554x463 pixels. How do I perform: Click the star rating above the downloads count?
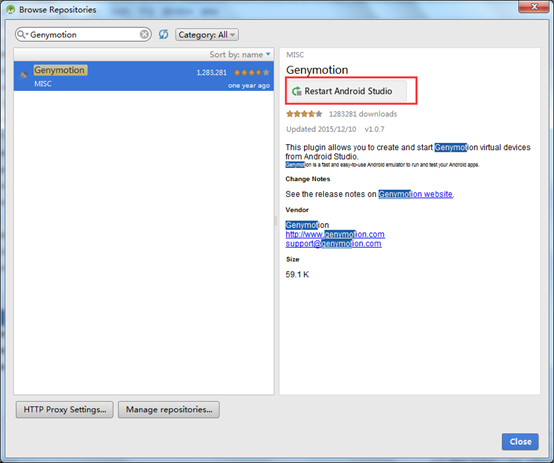click(x=304, y=114)
